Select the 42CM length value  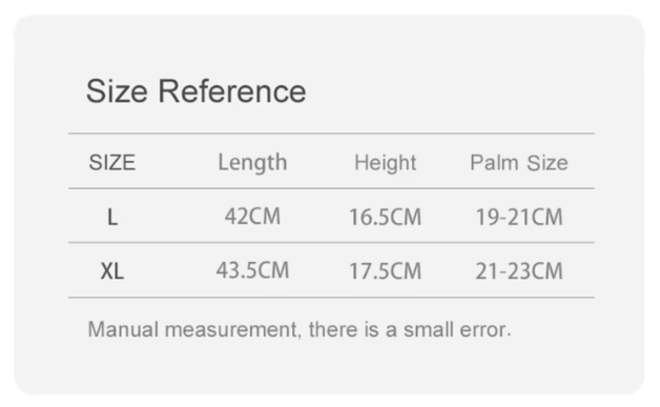tap(252, 217)
